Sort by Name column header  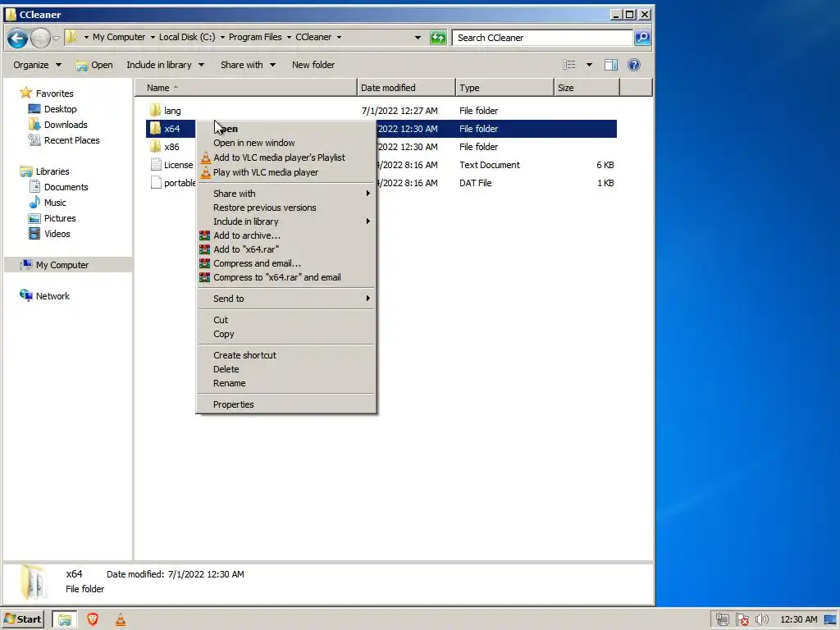[245, 87]
